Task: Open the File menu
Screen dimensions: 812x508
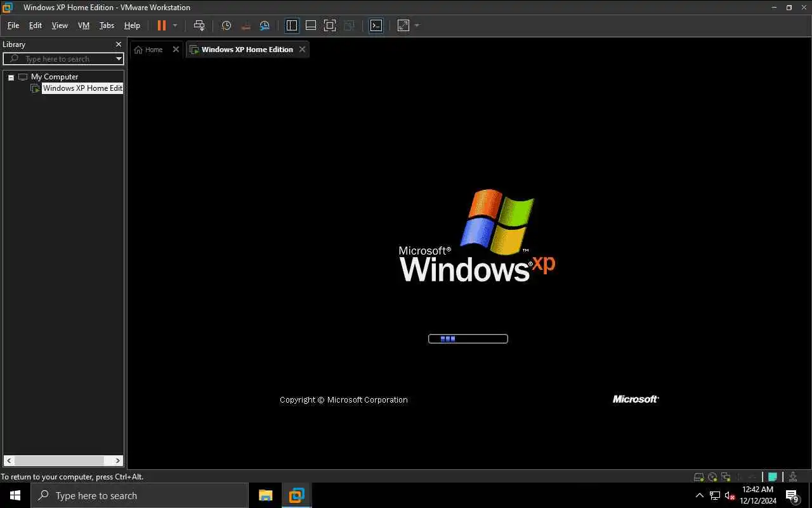Action: point(13,25)
